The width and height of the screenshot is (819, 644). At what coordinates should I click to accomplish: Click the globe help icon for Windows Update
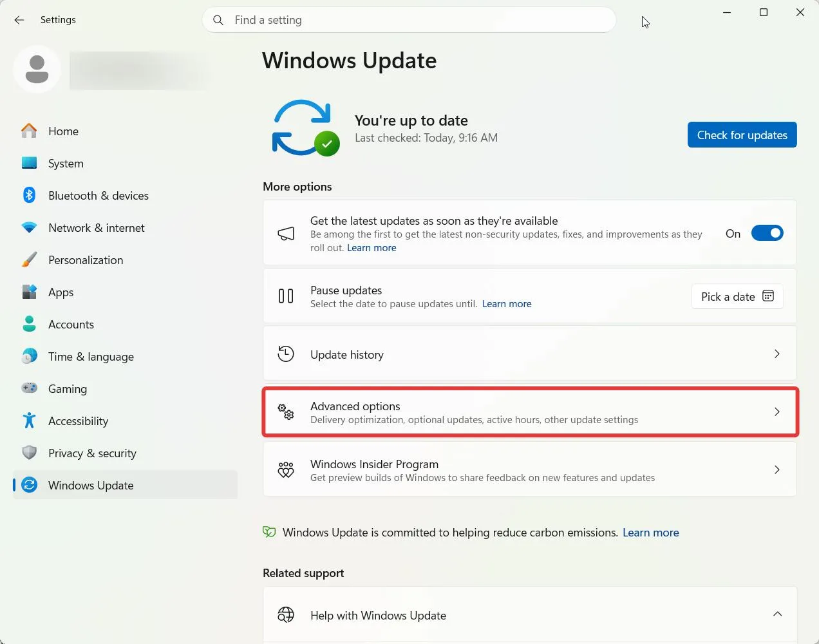[x=286, y=614]
